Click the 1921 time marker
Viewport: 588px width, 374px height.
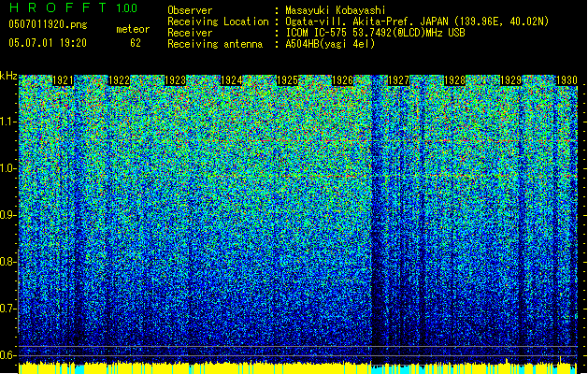pos(63,80)
